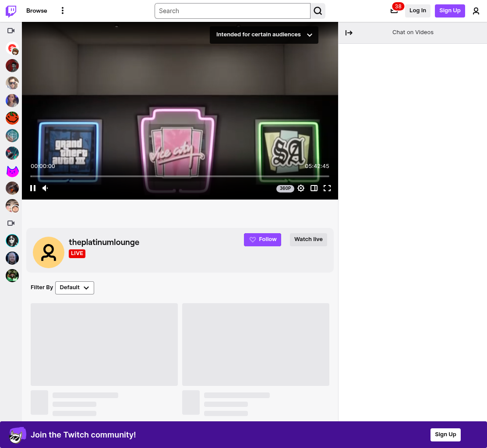Click the Watch live button
Screen dimensions: 487x448
click(x=308, y=239)
